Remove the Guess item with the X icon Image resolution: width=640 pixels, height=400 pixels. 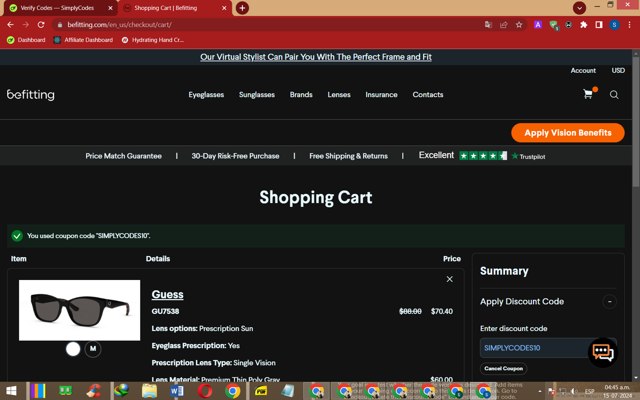449,279
